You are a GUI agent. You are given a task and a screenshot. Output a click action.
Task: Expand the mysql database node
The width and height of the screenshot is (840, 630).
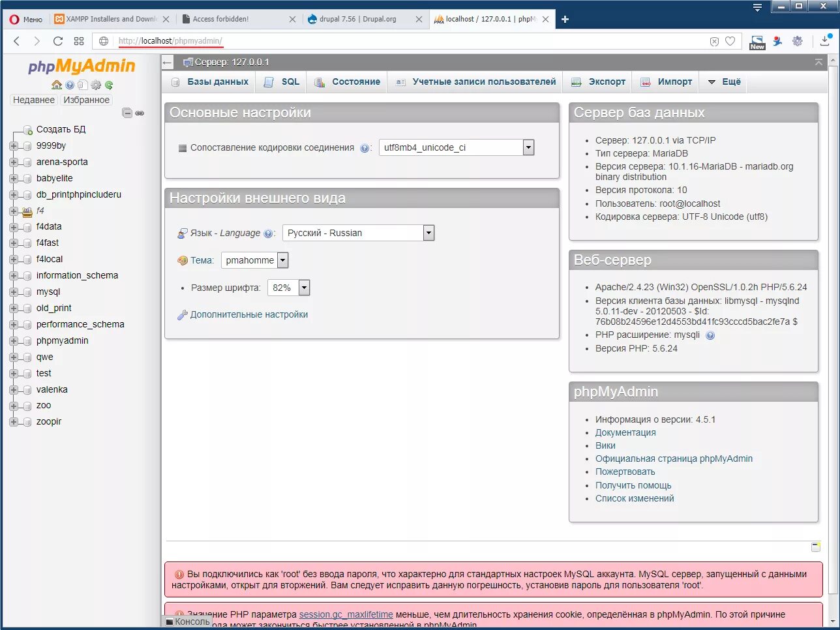[x=14, y=292]
